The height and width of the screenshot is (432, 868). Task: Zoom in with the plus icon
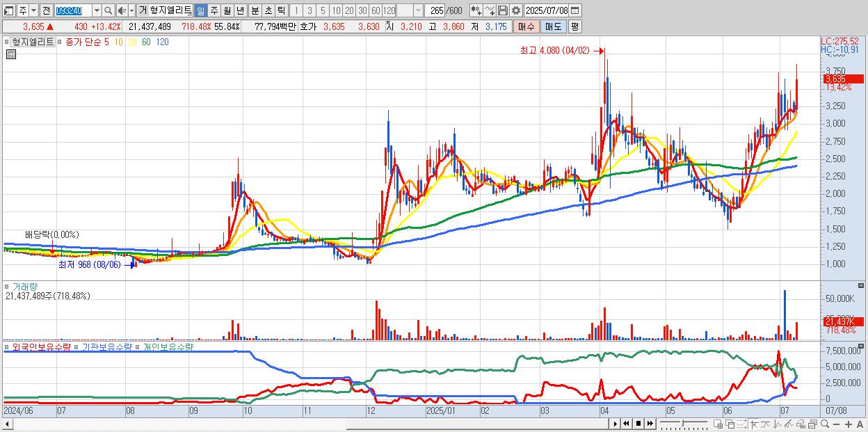point(849,424)
